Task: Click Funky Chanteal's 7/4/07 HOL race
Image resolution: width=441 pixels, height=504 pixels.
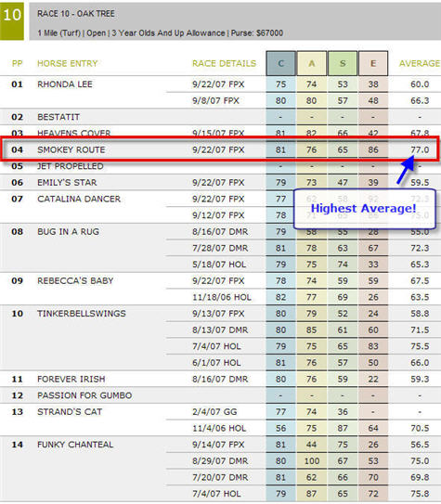Action: pos(216,494)
